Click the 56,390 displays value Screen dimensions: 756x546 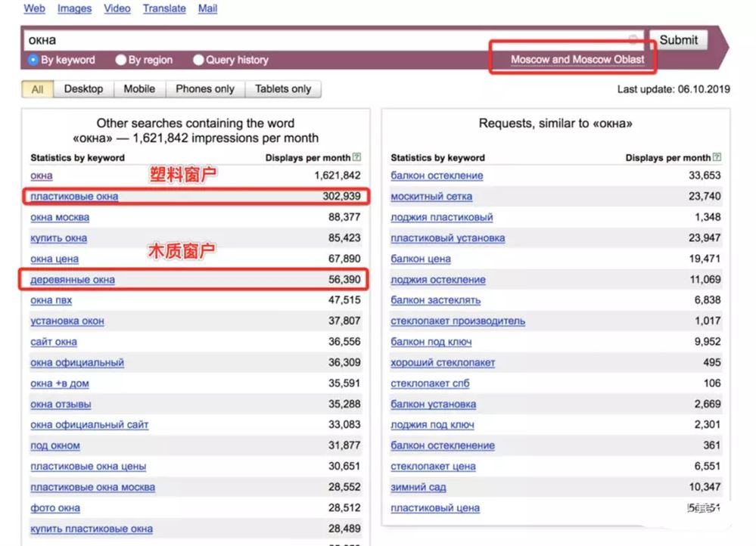tap(344, 280)
